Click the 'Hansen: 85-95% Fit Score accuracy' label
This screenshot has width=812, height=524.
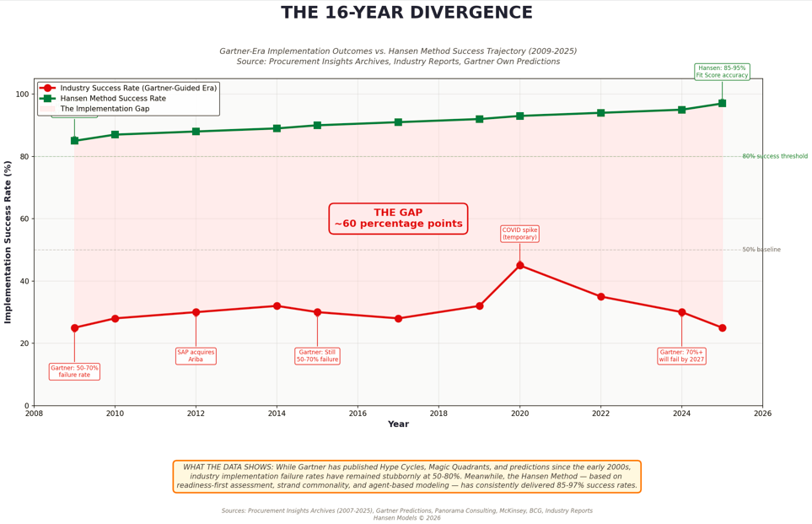721,72
